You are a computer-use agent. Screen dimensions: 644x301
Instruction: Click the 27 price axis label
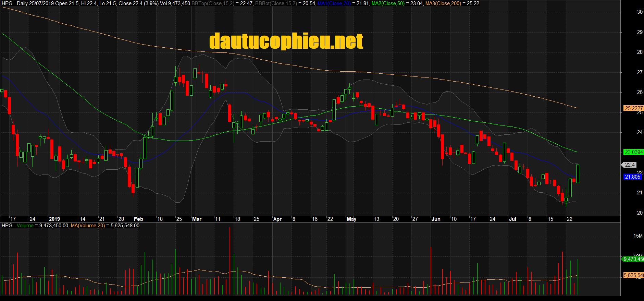click(x=640, y=72)
